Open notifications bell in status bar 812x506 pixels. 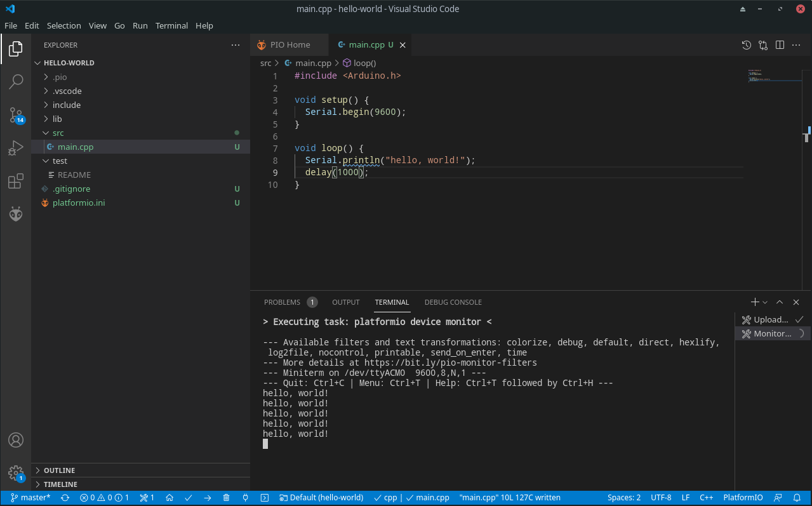pyautogui.click(x=797, y=498)
